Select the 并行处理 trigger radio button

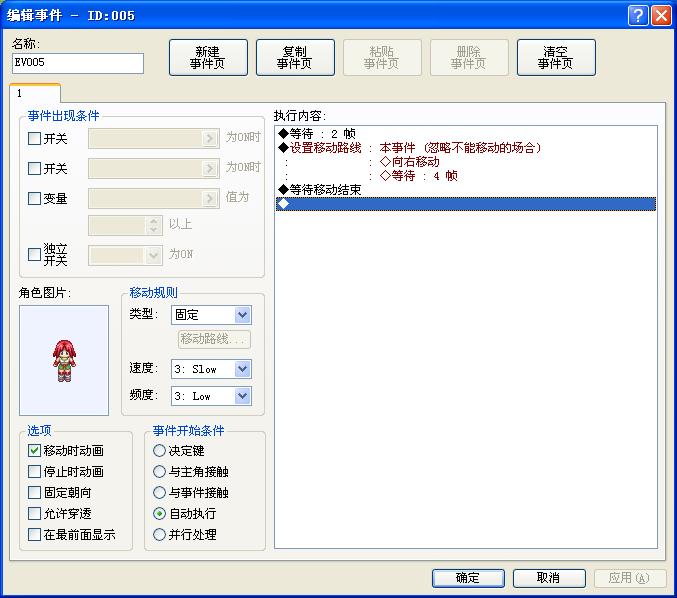[x=159, y=535]
